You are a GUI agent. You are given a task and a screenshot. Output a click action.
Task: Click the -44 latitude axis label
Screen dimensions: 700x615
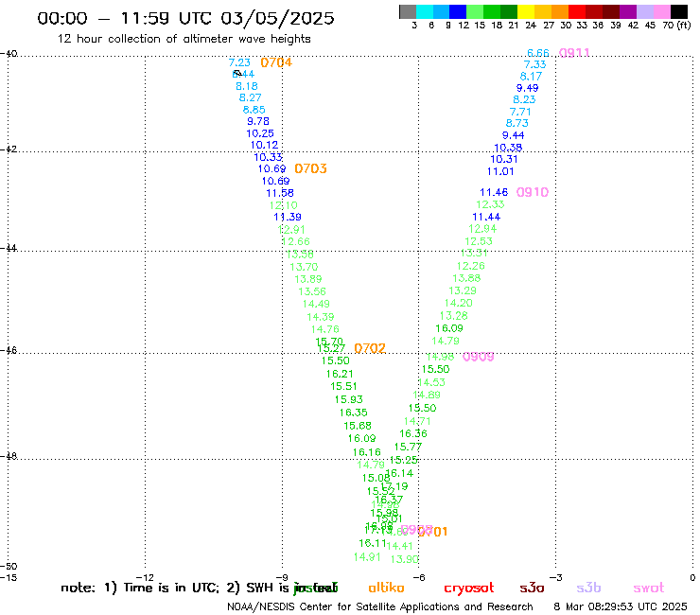9,248
